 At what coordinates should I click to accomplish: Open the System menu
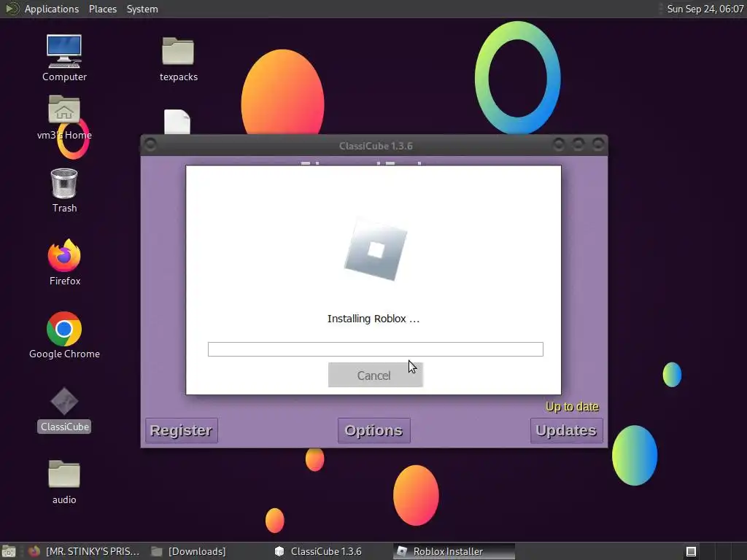click(x=142, y=9)
